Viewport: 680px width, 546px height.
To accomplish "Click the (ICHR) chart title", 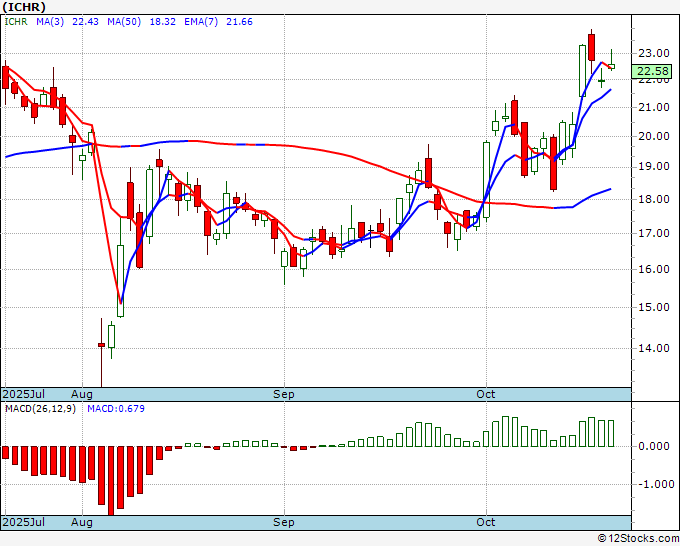I will 23,7.
